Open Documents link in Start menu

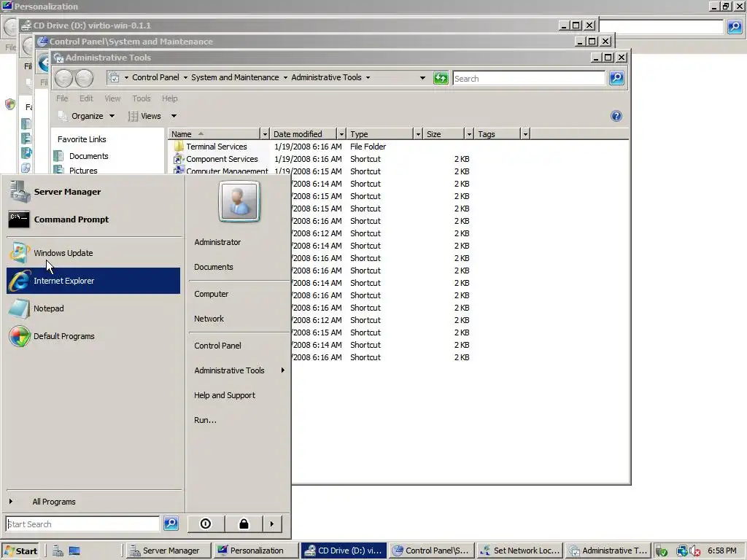click(x=214, y=267)
